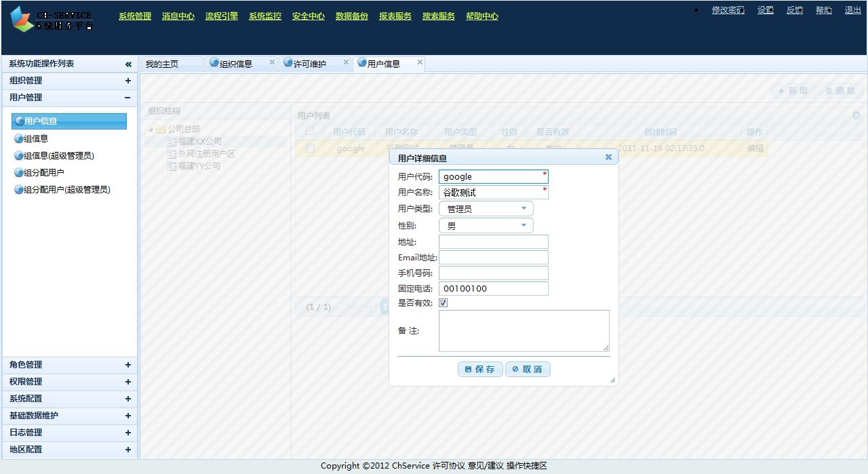Image resolution: width=868 pixels, height=474 pixels.
Task: Click the 编辑 link in google row
Action: pos(755,149)
